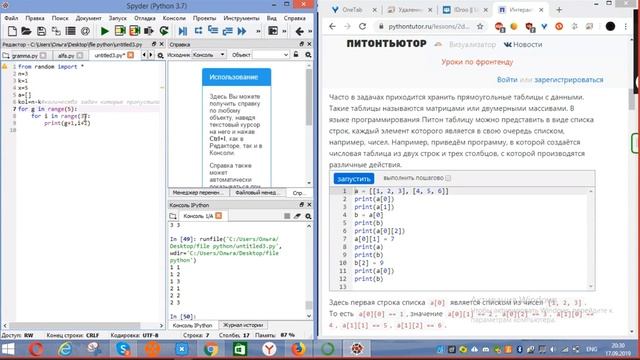Open file via Spyder folder icon

point(27,31)
